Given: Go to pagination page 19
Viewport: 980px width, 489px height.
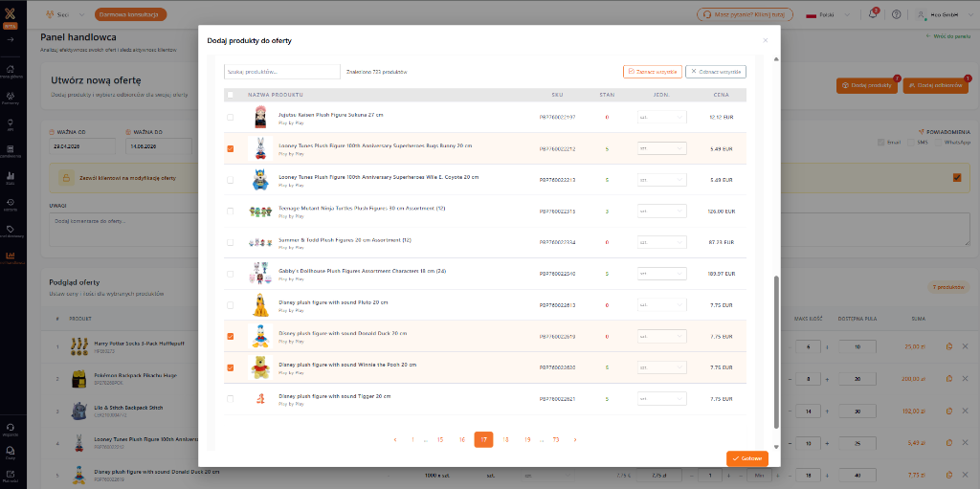Looking at the screenshot, I should [527, 439].
